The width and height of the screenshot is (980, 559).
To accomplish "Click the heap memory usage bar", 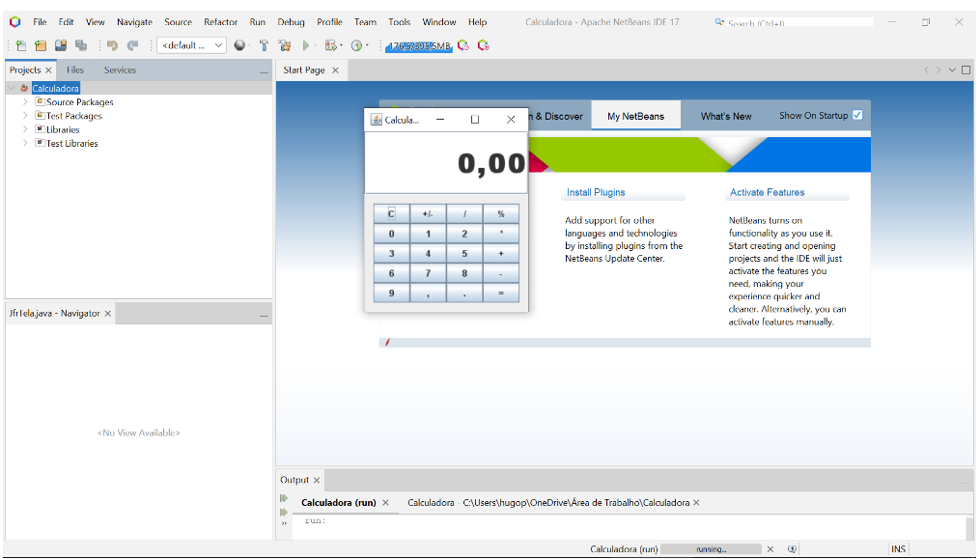I will [x=418, y=44].
